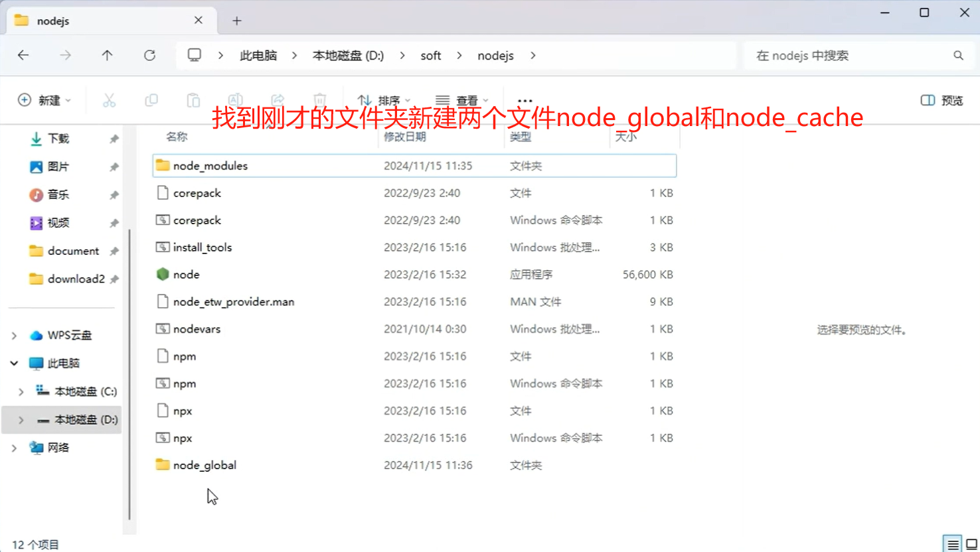The image size is (980, 552).
Task: Select the node_global folder icon
Action: coord(163,464)
